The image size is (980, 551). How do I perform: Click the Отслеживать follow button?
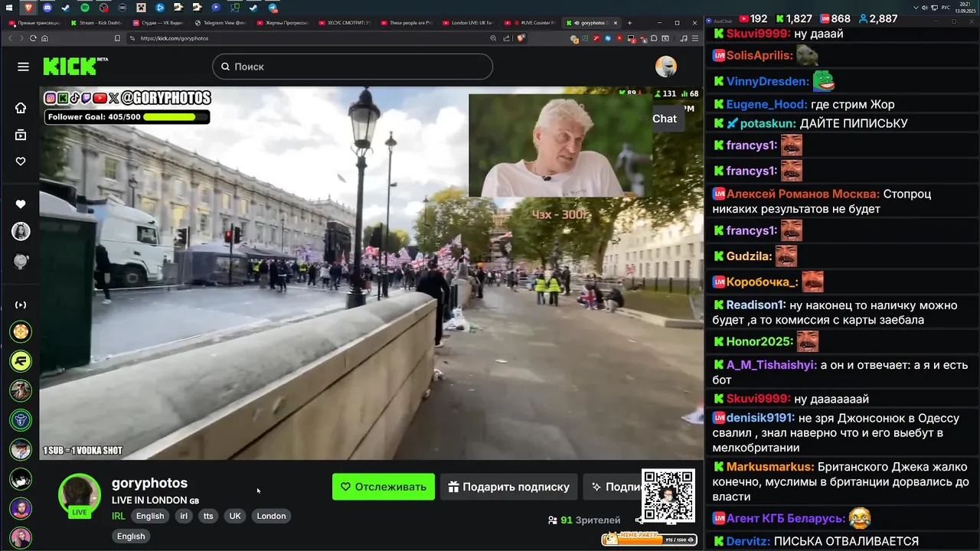point(384,487)
